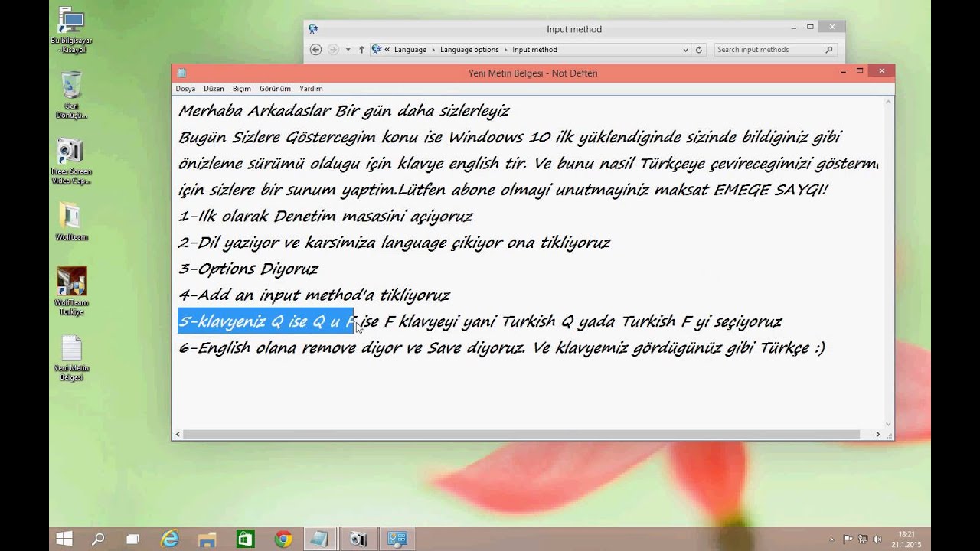
Task: Open Free Screen Video Capture desktop icon
Action: pyautogui.click(x=71, y=161)
